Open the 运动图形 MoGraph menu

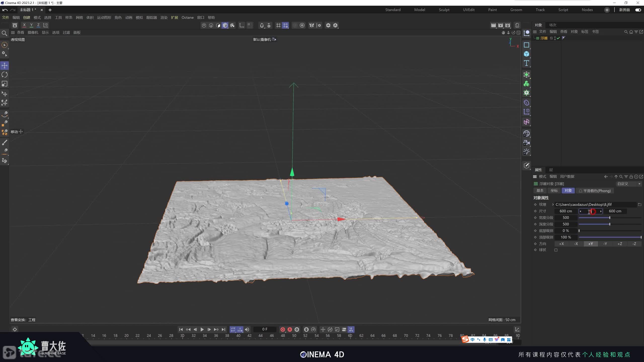(x=104, y=18)
